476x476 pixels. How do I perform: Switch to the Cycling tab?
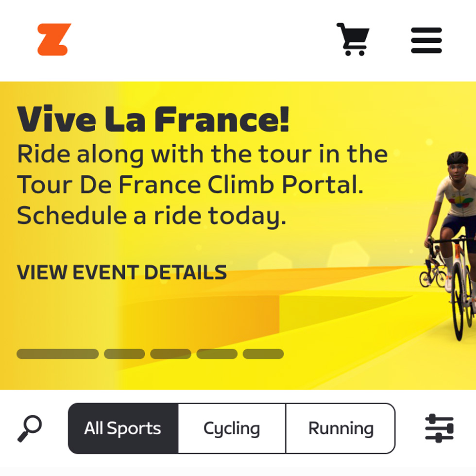coord(232,428)
